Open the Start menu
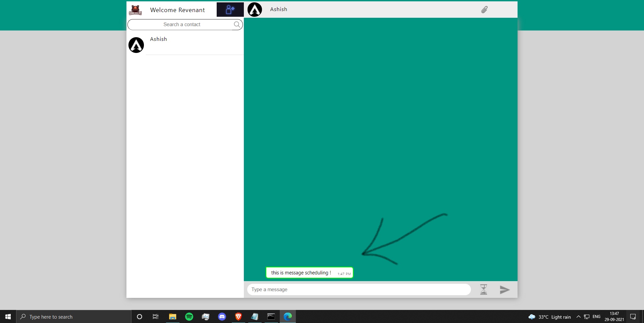Viewport: 644px width, 323px height. (7, 316)
